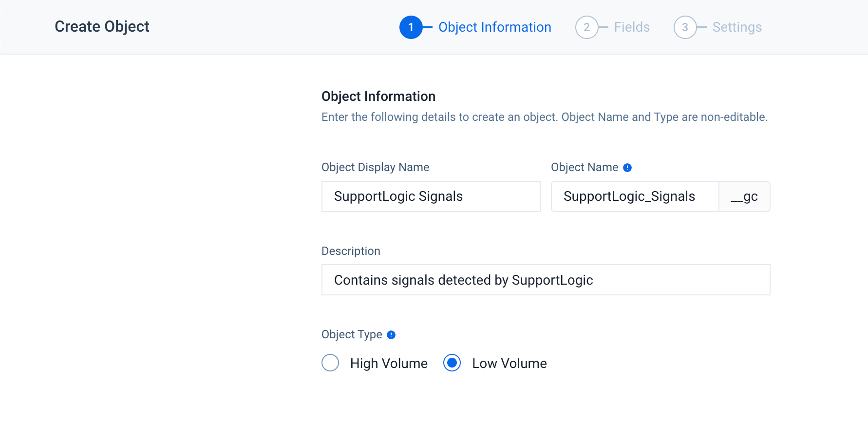Viewport: 868px width, 427px height.
Task: Go to the Settings step
Action: pyautogui.click(x=737, y=27)
